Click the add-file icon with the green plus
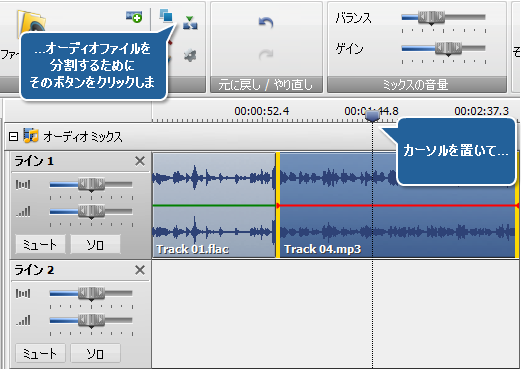This screenshot has width=521, height=370. 134,16
